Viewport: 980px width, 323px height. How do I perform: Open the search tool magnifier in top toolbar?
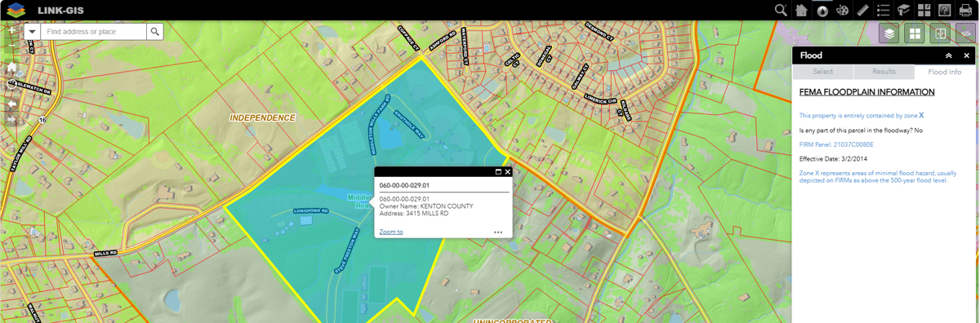point(781,10)
